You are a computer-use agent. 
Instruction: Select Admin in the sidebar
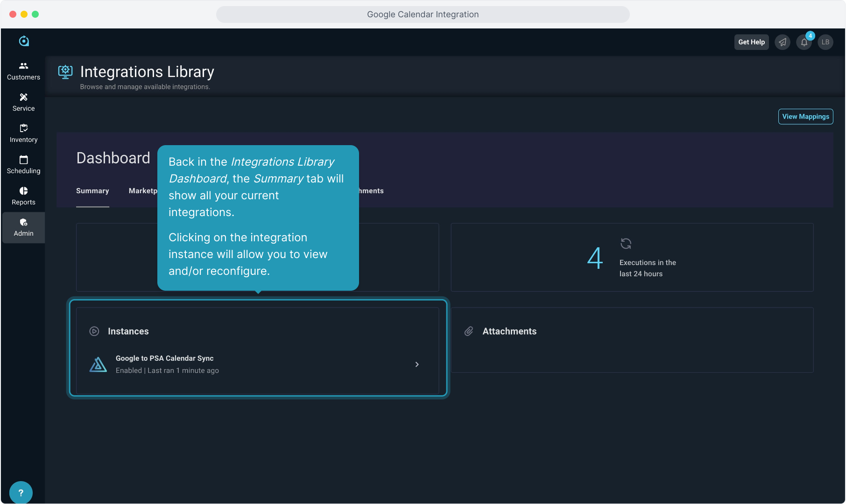click(x=23, y=227)
